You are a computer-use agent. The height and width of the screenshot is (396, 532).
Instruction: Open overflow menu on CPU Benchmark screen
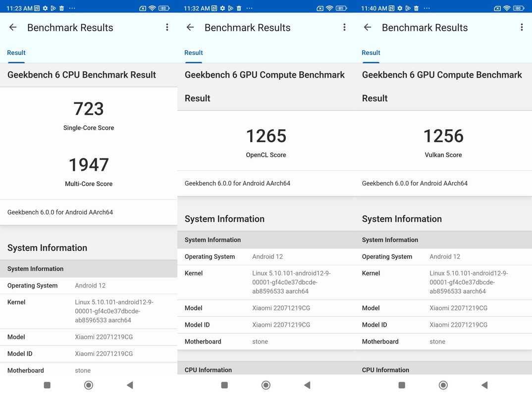tap(167, 27)
